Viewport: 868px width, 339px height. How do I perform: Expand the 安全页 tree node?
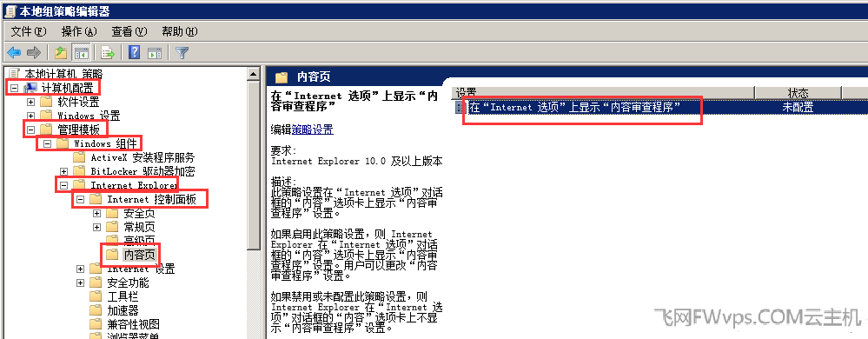[x=96, y=213]
